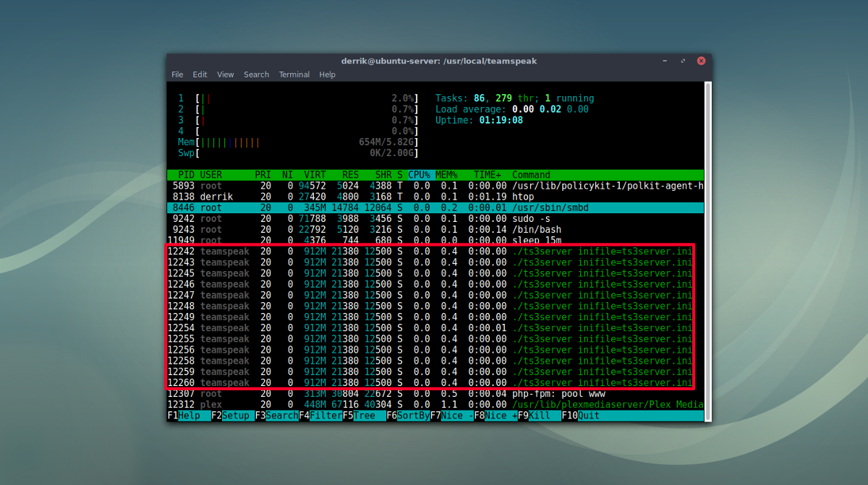Click F1 Help in htop footer
Image resolution: width=868 pixels, height=485 pixels.
click(189, 416)
